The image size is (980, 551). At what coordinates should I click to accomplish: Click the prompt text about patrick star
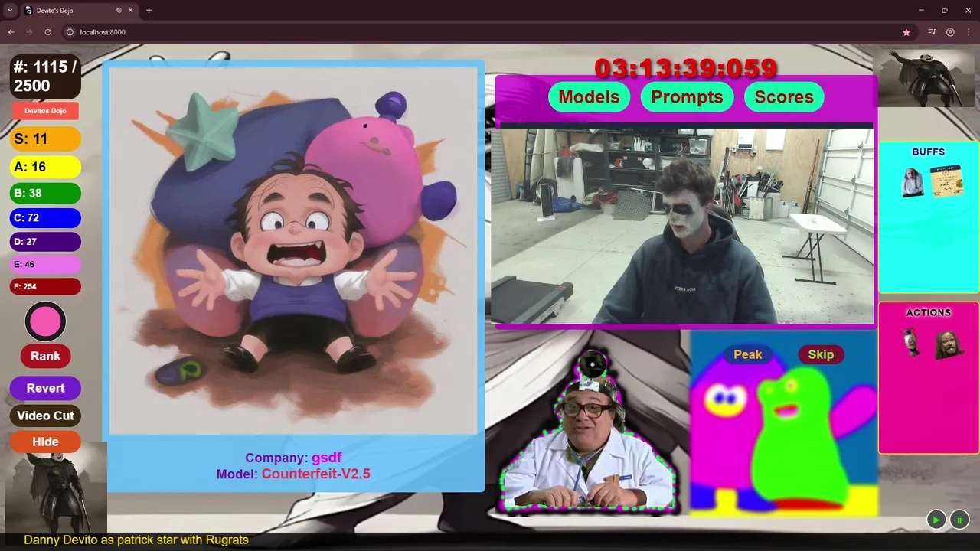136,540
